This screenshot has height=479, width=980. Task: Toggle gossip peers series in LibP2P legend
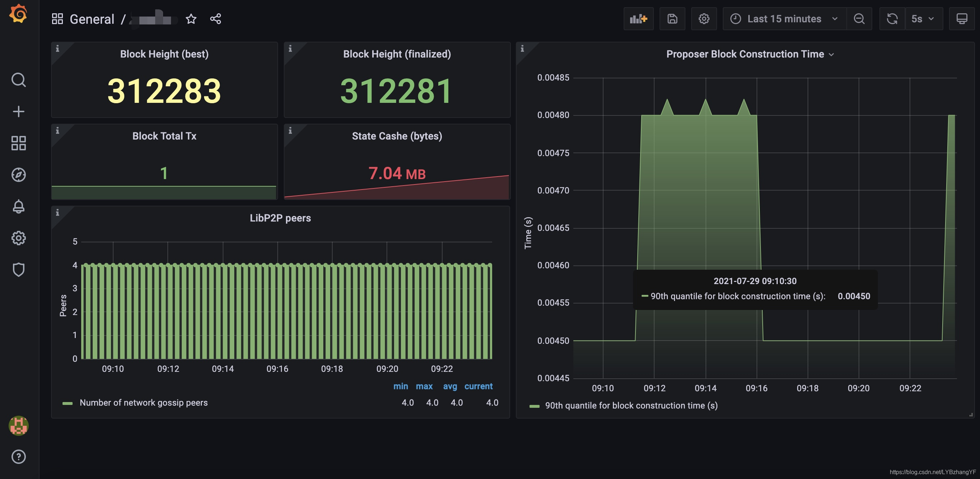pyautogui.click(x=143, y=402)
